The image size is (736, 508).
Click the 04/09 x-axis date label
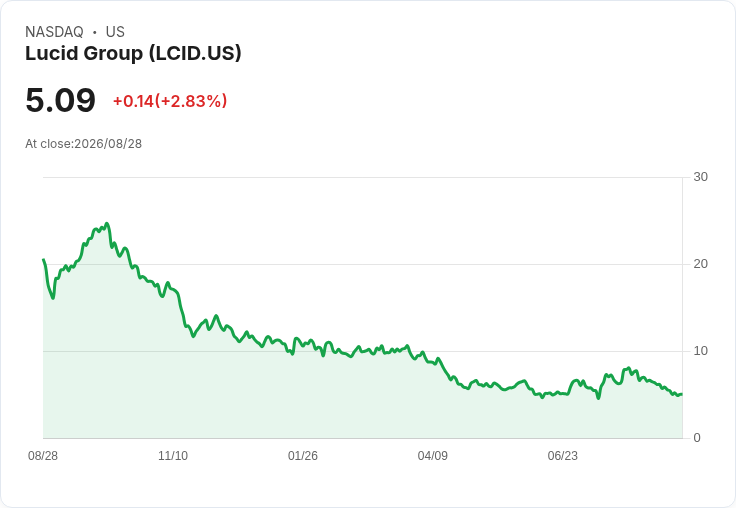pos(432,456)
